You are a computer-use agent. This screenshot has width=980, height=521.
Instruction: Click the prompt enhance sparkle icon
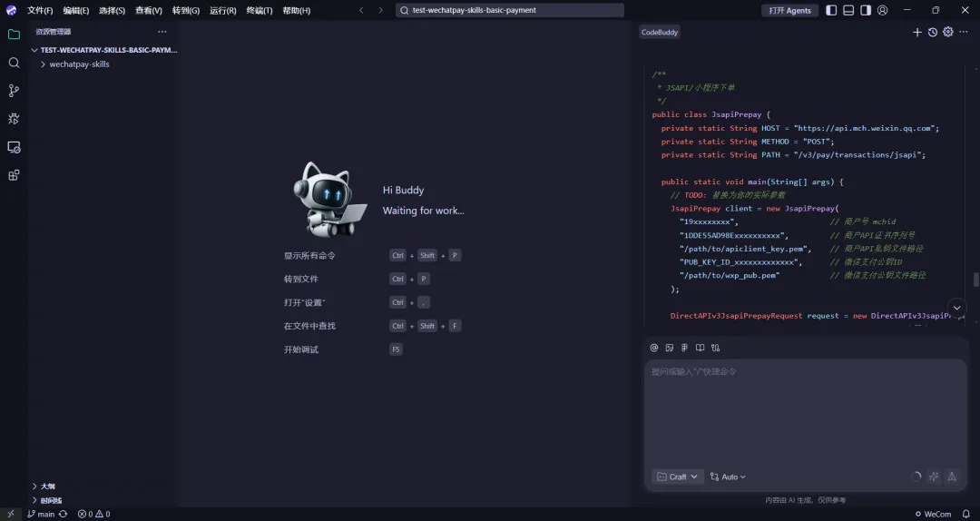point(934,477)
